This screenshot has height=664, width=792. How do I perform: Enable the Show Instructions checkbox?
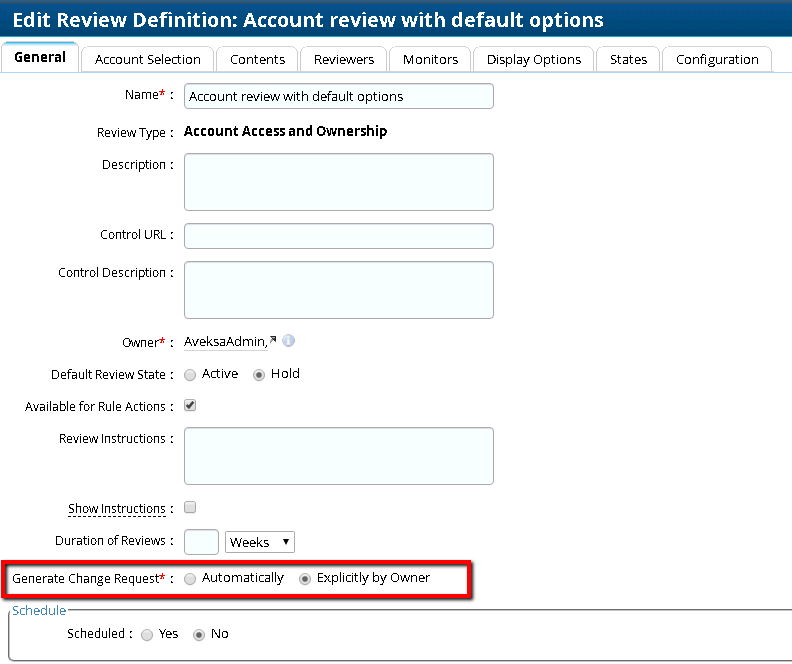click(190, 508)
